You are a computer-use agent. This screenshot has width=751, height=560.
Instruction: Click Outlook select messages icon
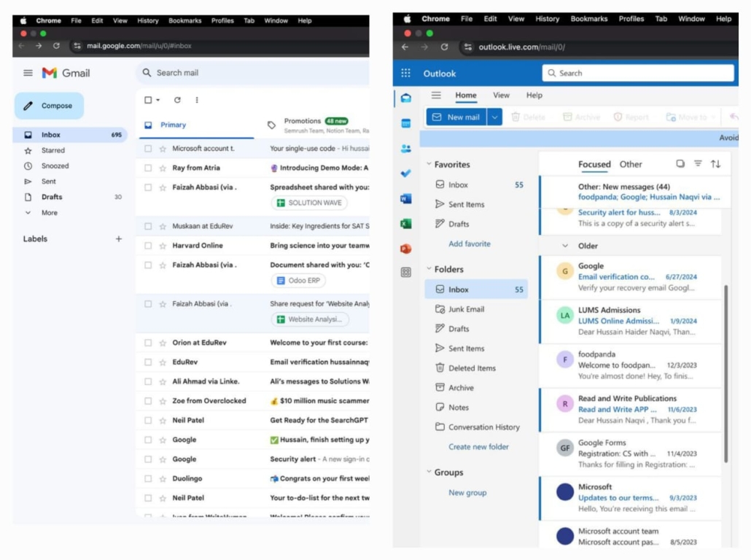680,164
